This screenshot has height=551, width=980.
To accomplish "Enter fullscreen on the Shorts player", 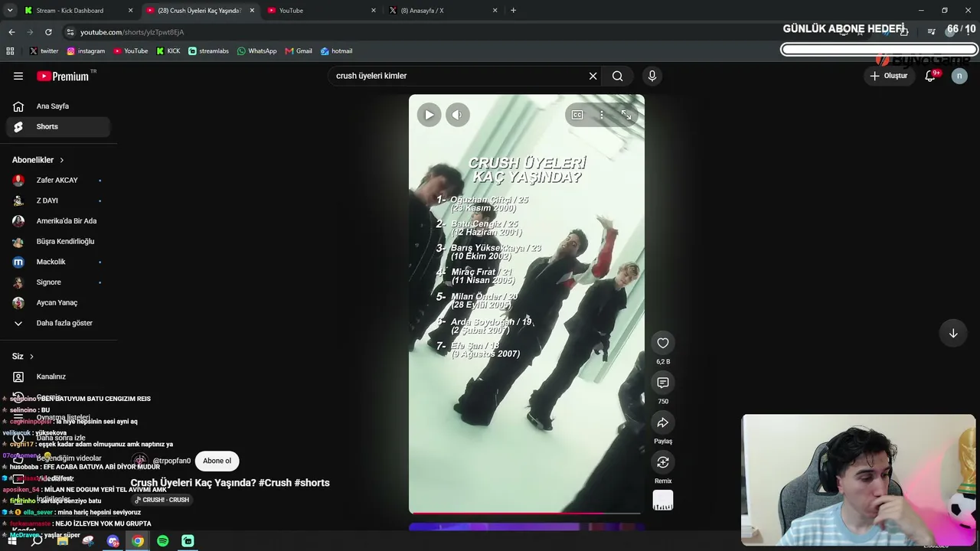I will 626,115.
